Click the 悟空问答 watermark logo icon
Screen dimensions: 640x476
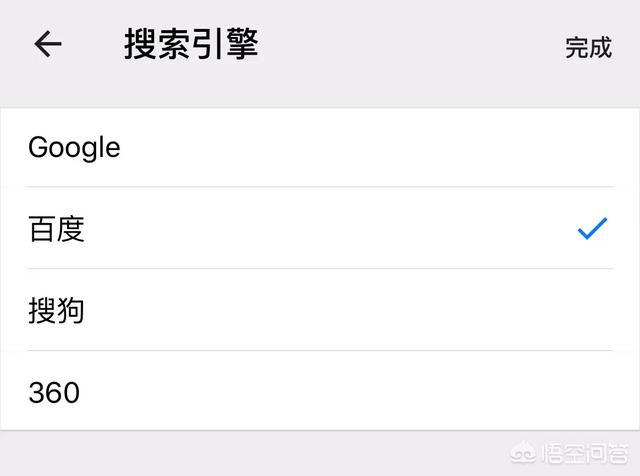[524, 453]
